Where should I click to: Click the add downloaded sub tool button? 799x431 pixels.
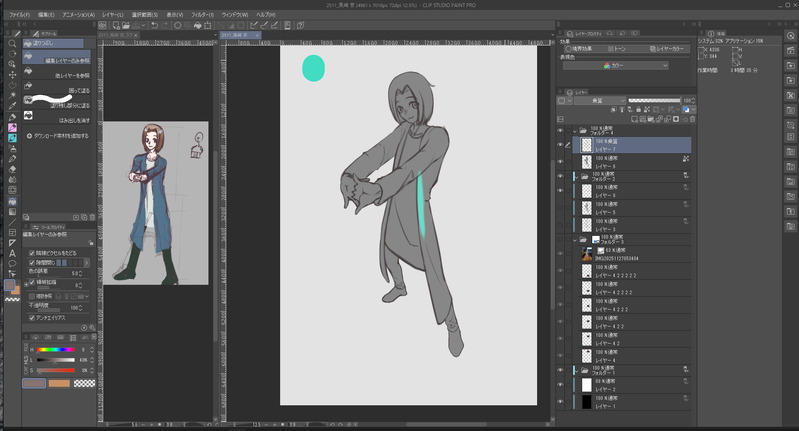(60, 135)
